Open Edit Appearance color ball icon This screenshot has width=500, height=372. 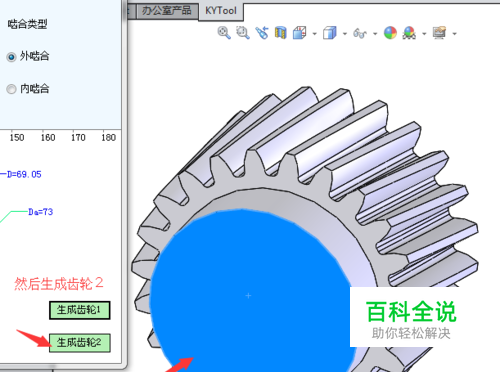pos(390,33)
